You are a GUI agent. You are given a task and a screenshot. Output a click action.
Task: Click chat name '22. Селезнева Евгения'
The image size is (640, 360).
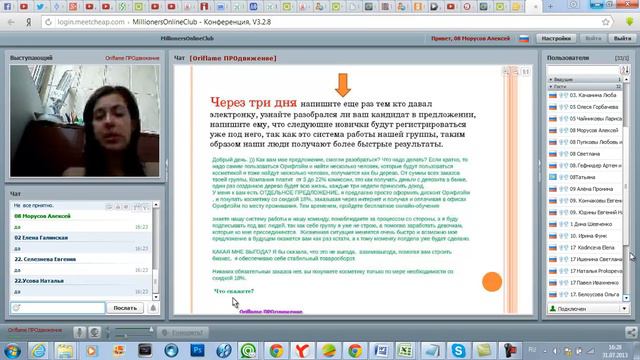45,259
